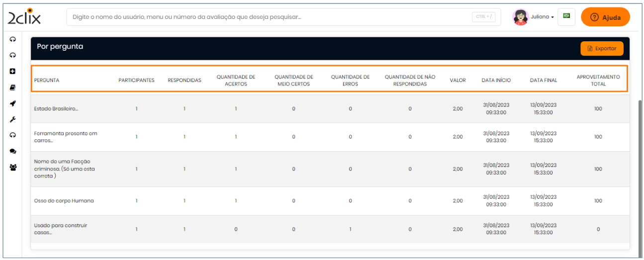The height and width of the screenshot is (260, 644).
Task: Click the topmost headset icon in sidebar
Action: click(13, 39)
